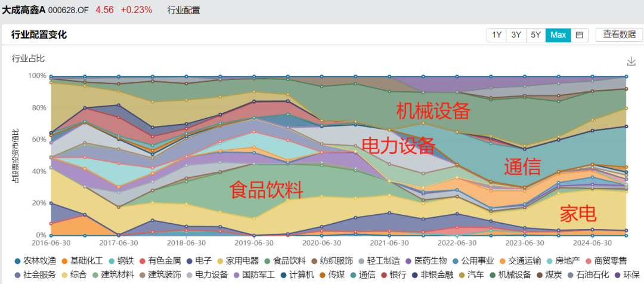Open the 行业配置 link in the header
This screenshot has height=284, width=644.
[184, 10]
